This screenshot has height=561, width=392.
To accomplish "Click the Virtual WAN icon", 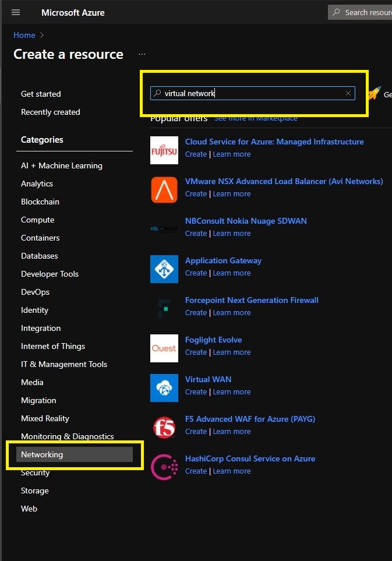I will [x=164, y=388].
